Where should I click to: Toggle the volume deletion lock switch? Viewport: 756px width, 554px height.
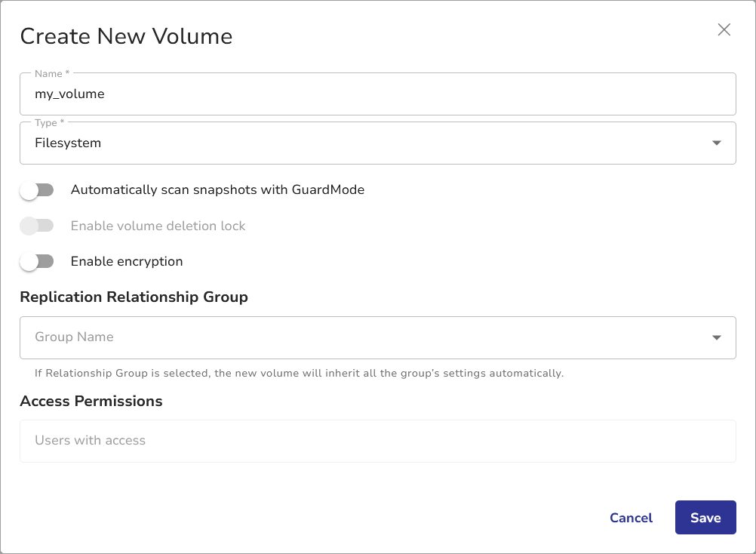tap(37, 226)
